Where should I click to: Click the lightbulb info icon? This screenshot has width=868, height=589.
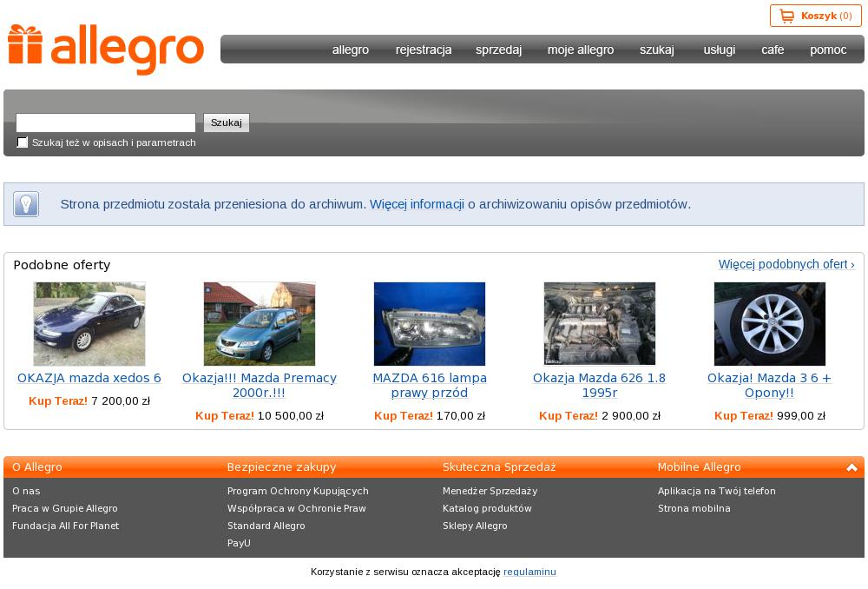click(26, 204)
